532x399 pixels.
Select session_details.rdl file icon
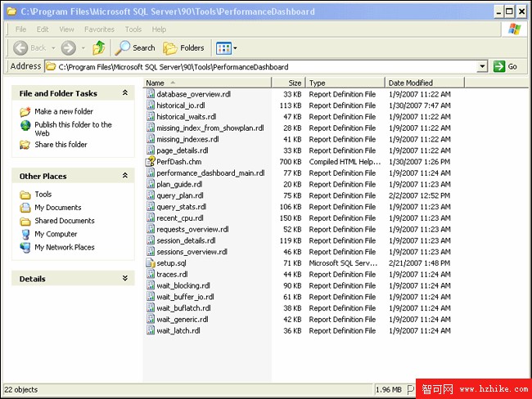(151, 240)
